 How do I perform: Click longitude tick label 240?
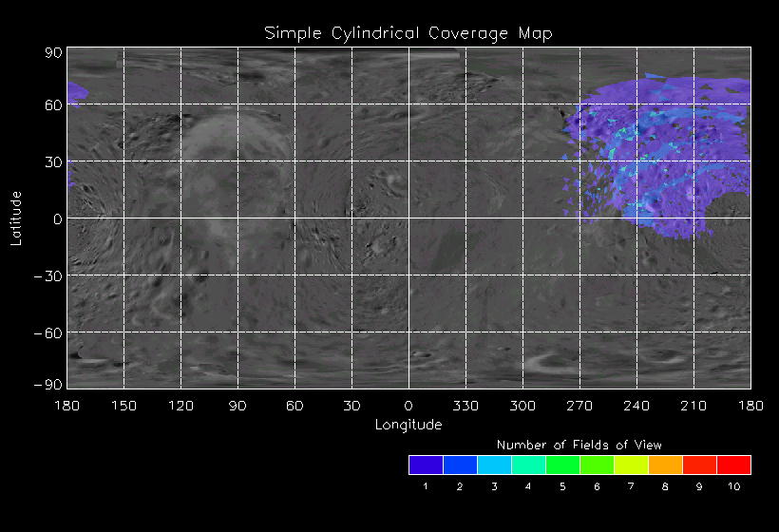pyautogui.click(x=636, y=406)
